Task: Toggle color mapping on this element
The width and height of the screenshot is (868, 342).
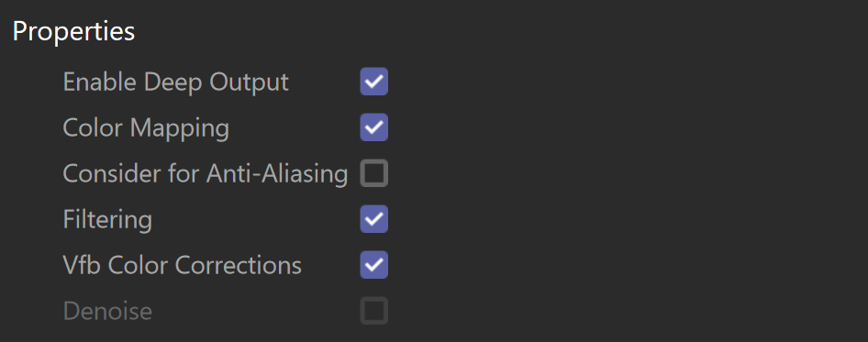Action: click(374, 127)
